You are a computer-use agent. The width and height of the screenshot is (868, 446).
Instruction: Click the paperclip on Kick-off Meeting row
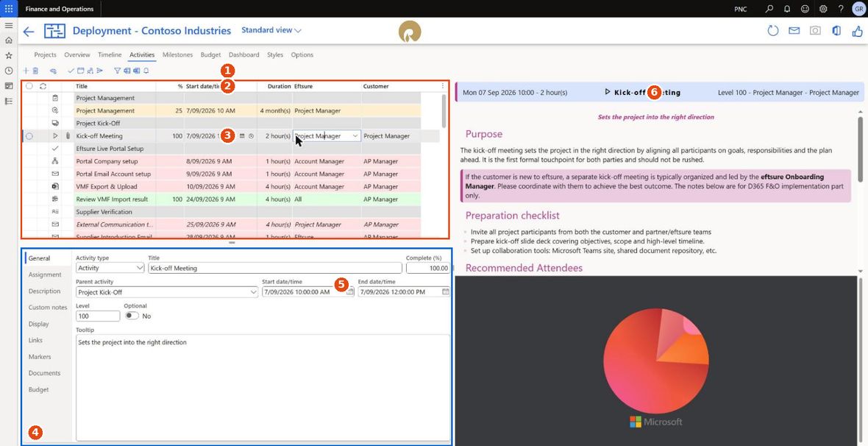click(x=68, y=135)
